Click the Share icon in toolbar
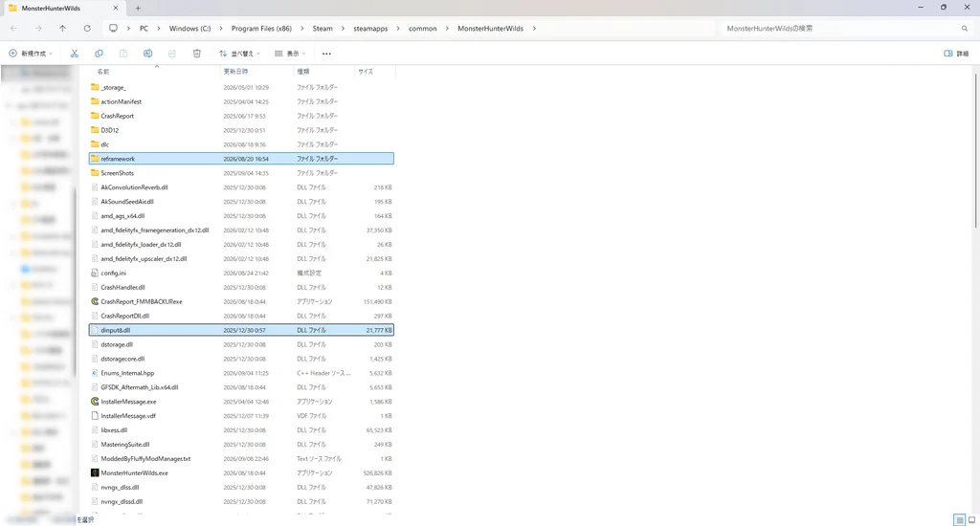The image size is (980, 526). [172, 54]
